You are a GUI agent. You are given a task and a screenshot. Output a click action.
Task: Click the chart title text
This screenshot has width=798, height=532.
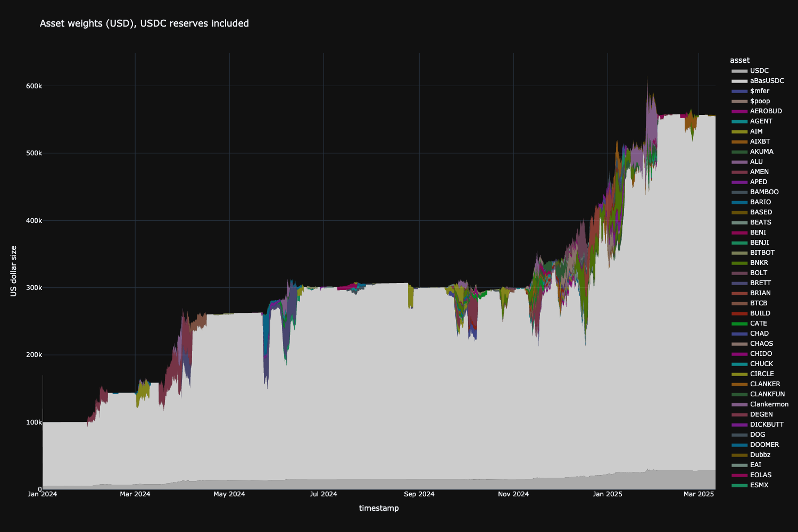pos(144,23)
